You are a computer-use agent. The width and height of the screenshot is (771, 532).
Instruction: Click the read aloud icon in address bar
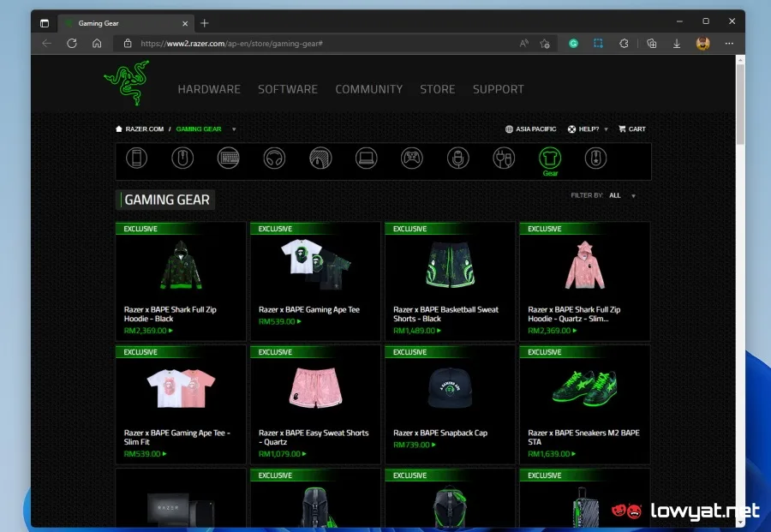click(523, 44)
